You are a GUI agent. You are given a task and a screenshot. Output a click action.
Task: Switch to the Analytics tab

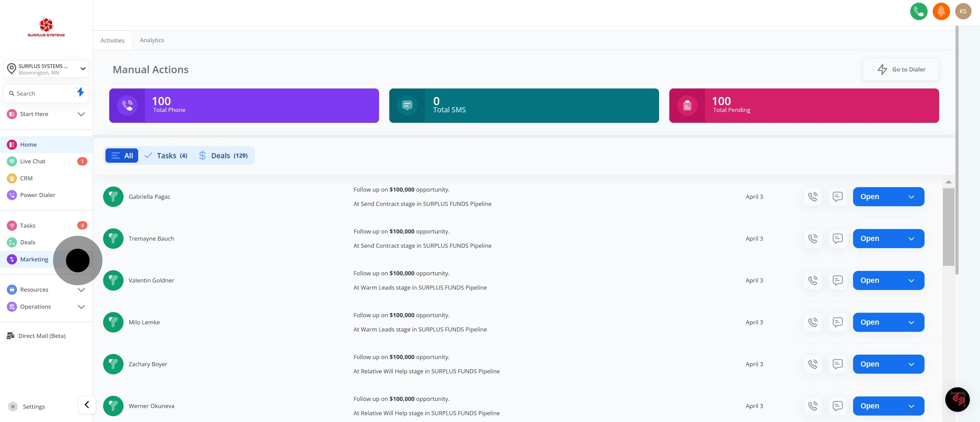[x=152, y=40]
